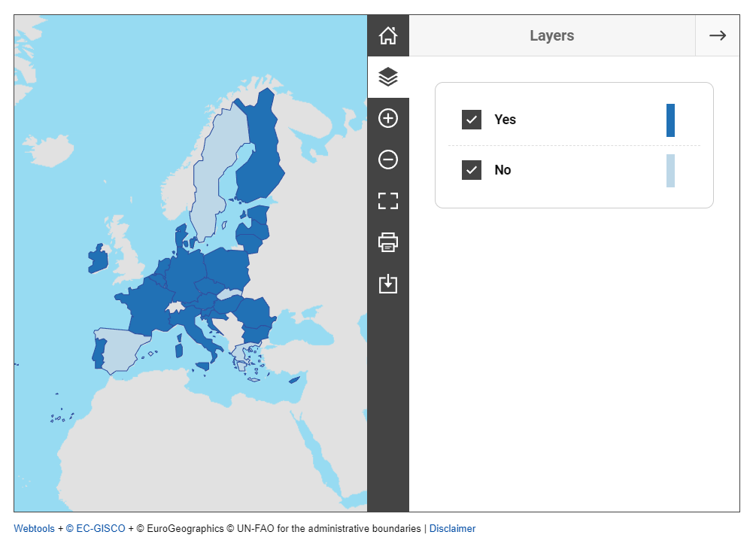The width and height of the screenshot is (756, 547).
Task: Toggle the Layers panel icon
Action: (388, 77)
